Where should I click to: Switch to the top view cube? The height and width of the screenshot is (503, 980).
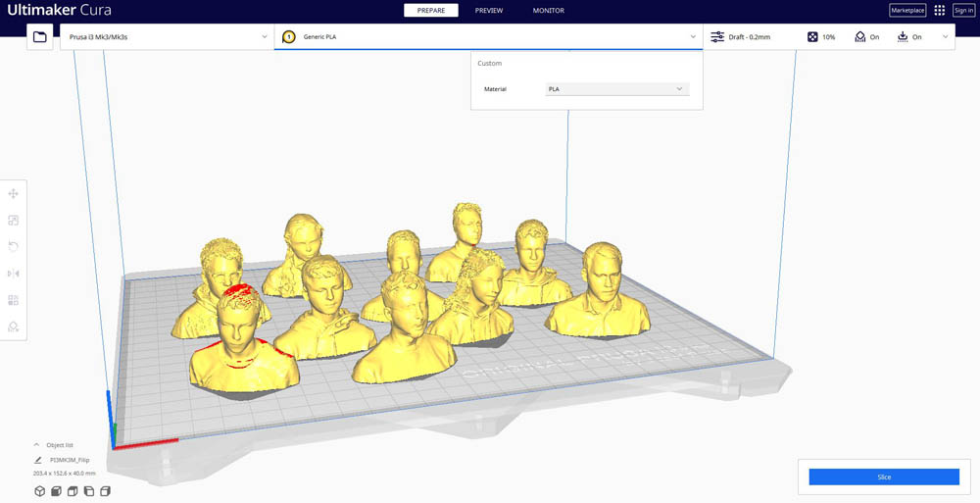coord(73,491)
